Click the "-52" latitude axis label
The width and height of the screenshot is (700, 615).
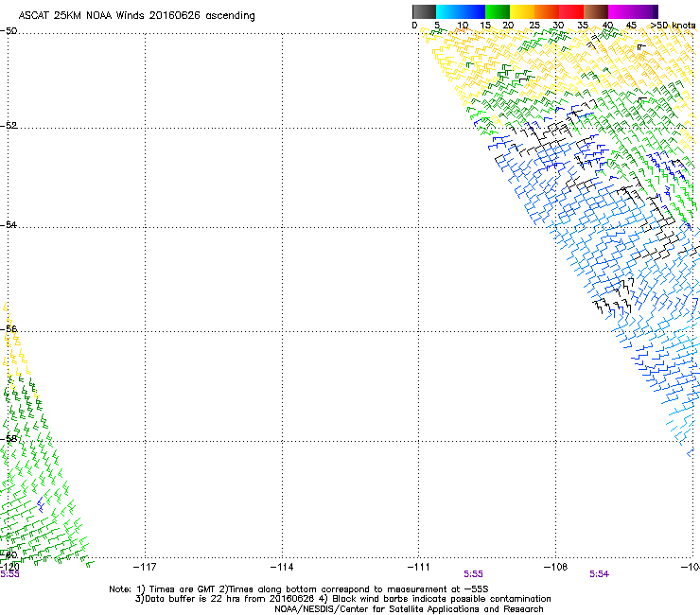(9, 126)
